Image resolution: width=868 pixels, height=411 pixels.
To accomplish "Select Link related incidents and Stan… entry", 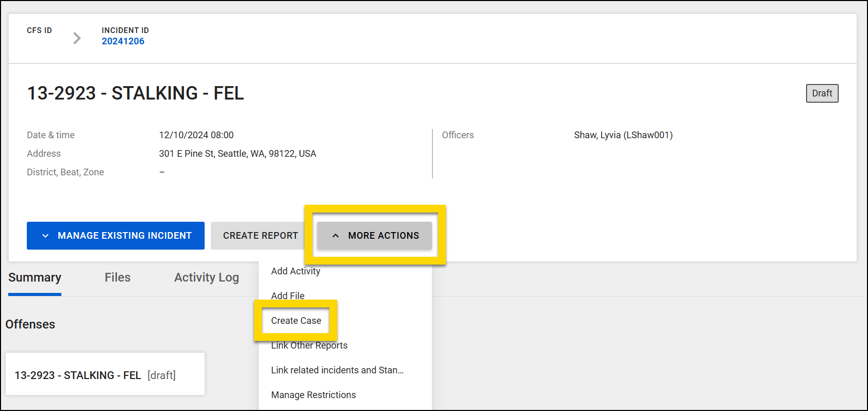I will [x=337, y=370].
